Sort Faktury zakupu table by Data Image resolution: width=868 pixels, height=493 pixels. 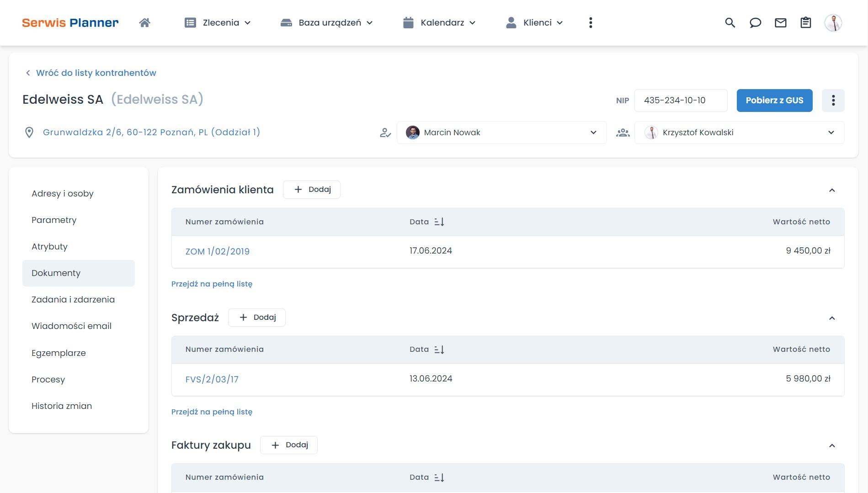439,477
